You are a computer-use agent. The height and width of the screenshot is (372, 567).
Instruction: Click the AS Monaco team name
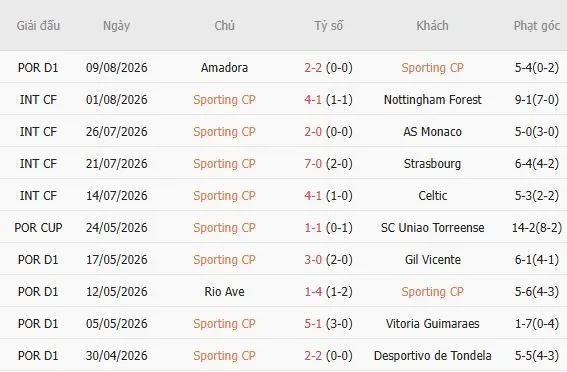pyautogui.click(x=432, y=132)
